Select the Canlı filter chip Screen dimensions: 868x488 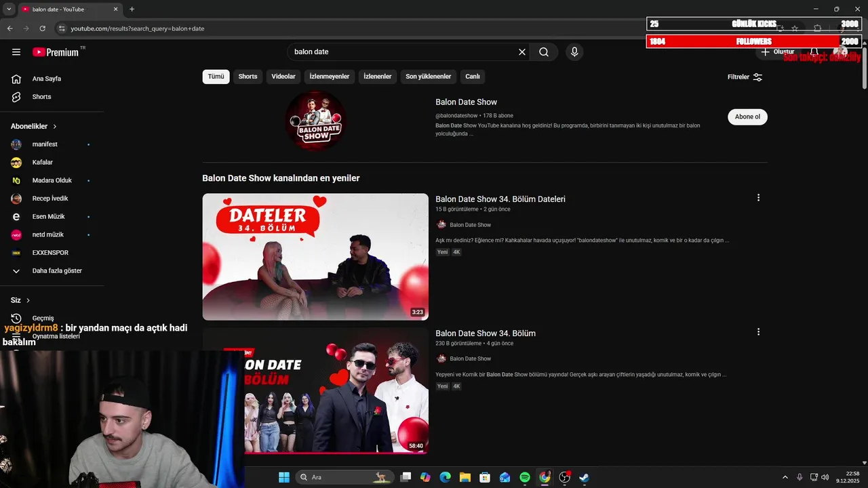click(x=473, y=77)
